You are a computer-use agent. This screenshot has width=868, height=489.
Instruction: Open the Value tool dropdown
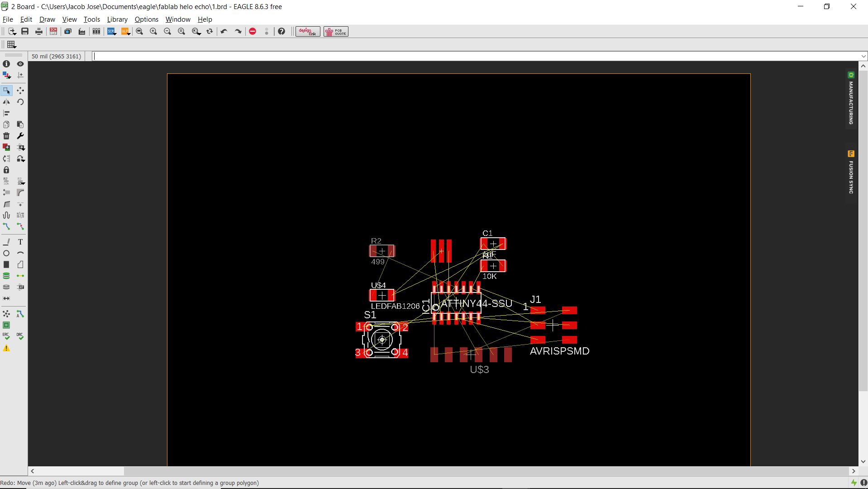(x=20, y=181)
